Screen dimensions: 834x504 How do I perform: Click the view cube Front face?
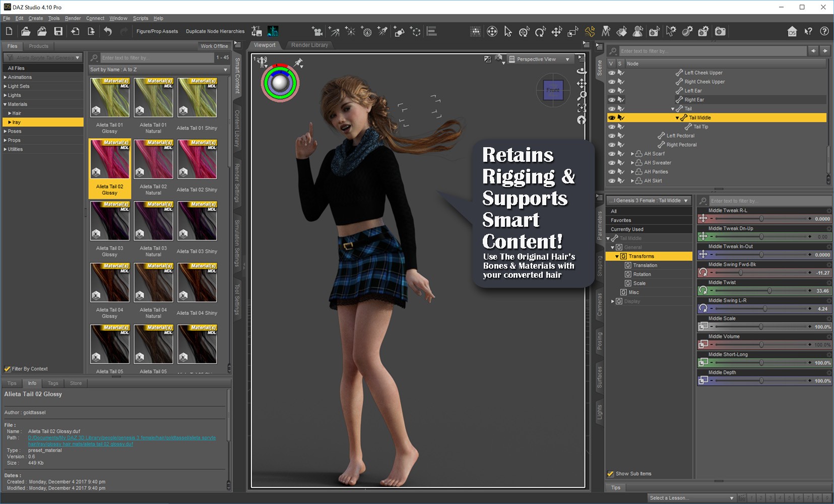pyautogui.click(x=553, y=90)
